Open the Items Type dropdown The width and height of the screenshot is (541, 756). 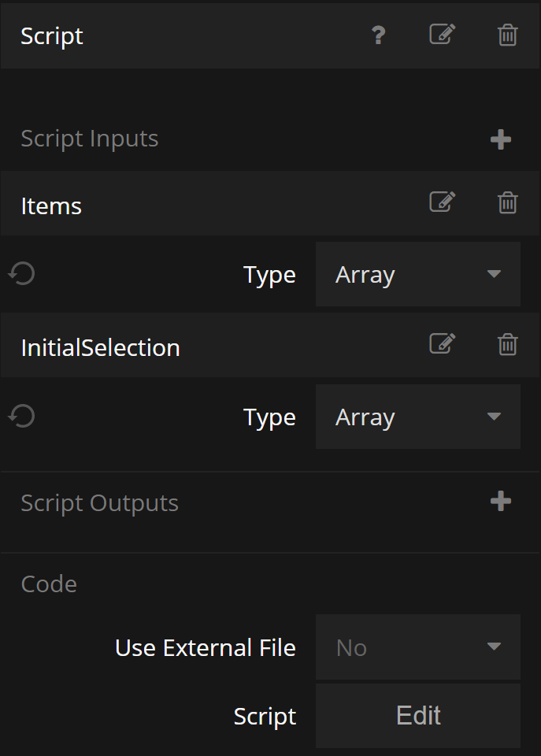click(x=417, y=274)
